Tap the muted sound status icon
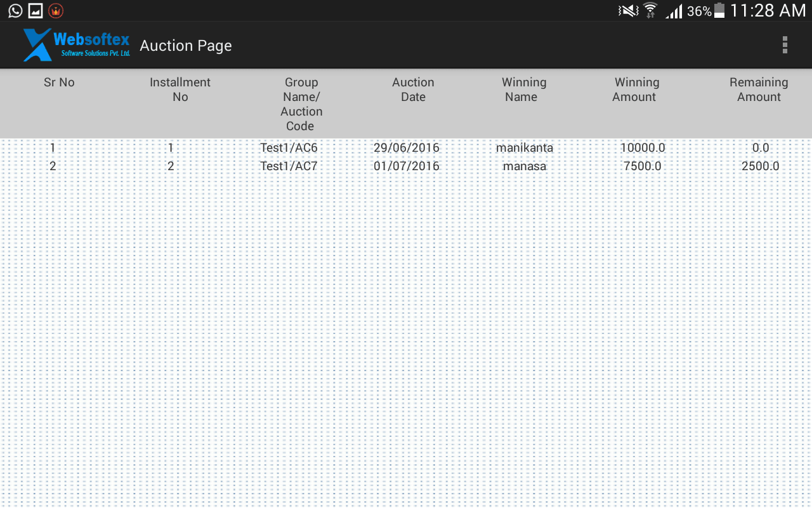 pyautogui.click(x=628, y=11)
